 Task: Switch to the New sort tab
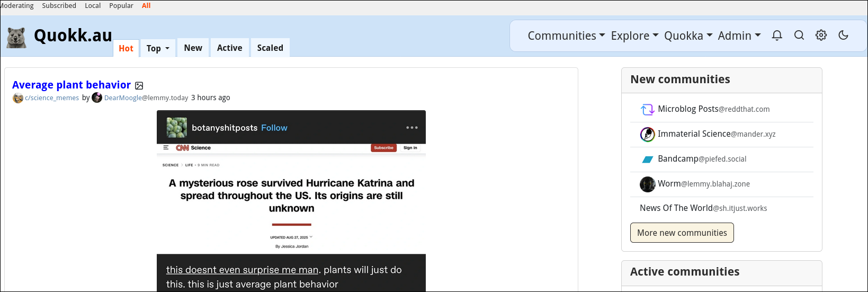[193, 48]
